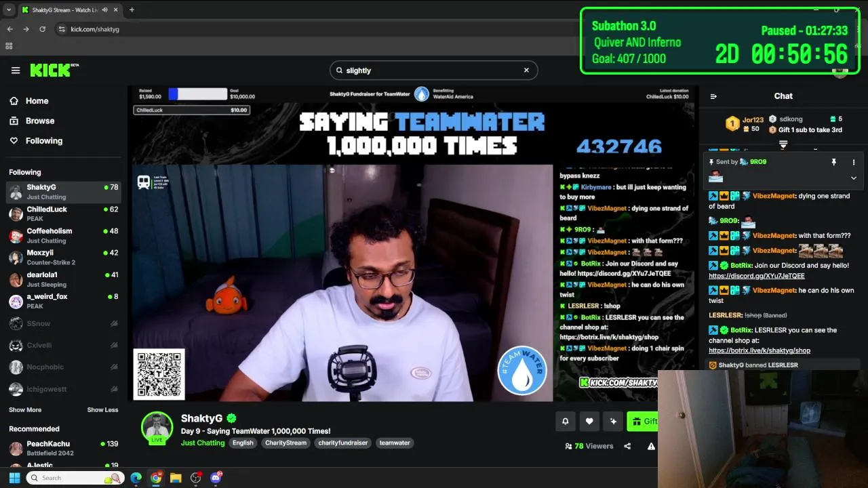This screenshot has width=868, height=488.
Task: Click the Kick logo
Action: (54, 70)
